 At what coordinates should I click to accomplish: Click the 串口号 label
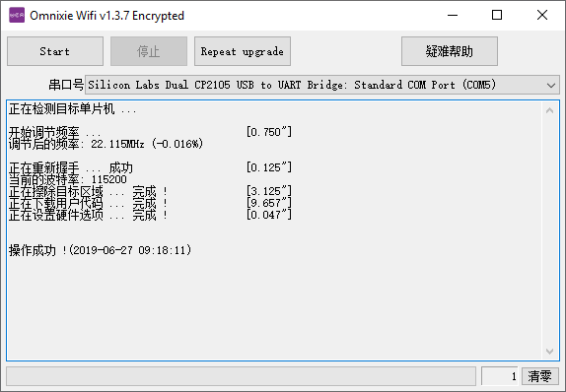click(x=66, y=85)
